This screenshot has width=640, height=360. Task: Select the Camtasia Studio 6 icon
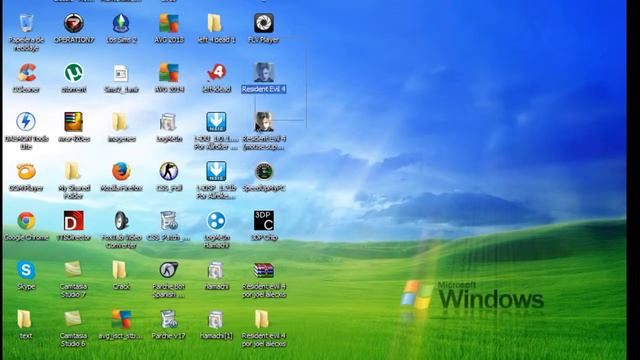(x=73, y=319)
